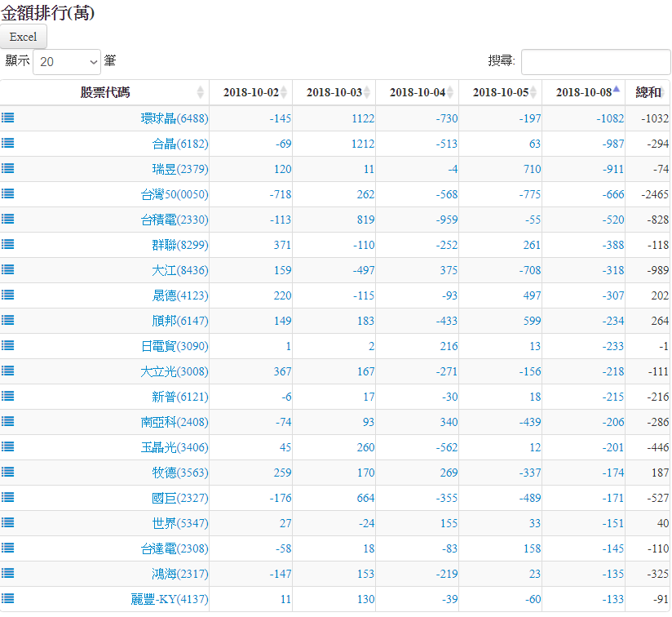Click the list icon next to 麗豐-KY(4137)
Image resolution: width=672 pixels, height=617 pixels.
tap(7, 598)
